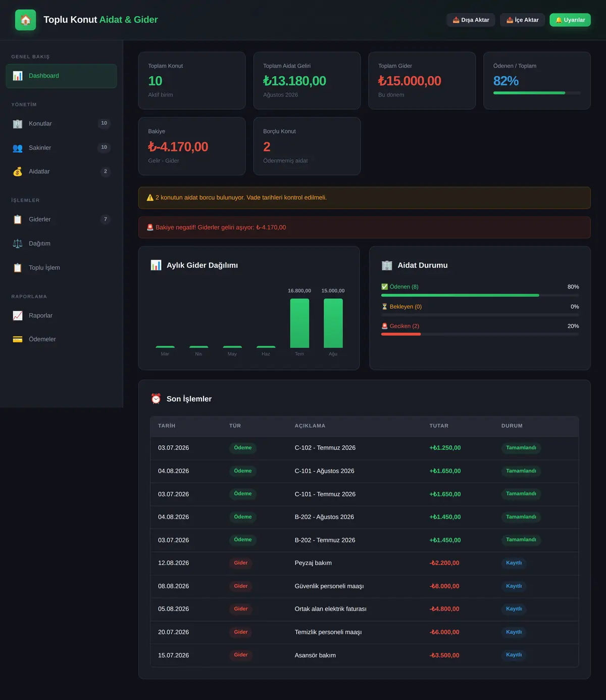Click the Giderler count badge 7
This screenshot has height=700, width=606.
105,219
